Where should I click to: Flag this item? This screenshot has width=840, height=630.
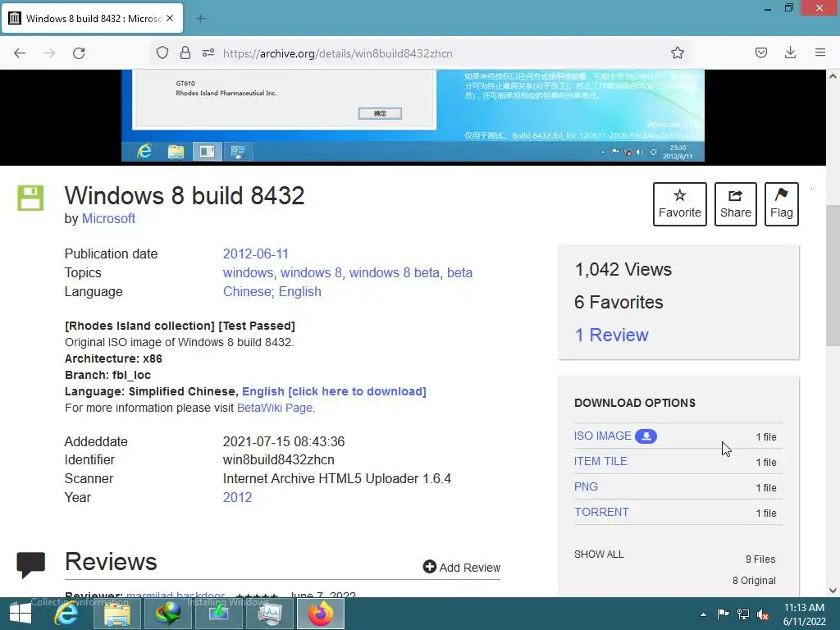click(x=782, y=204)
